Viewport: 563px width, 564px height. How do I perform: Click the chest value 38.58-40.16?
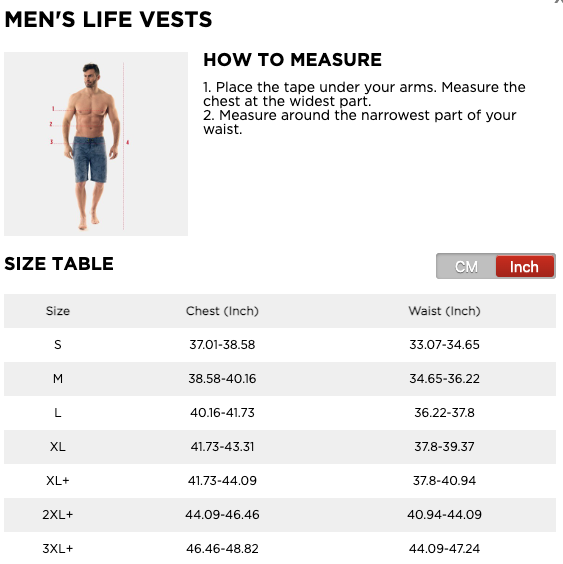pyautogui.click(x=222, y=379)
